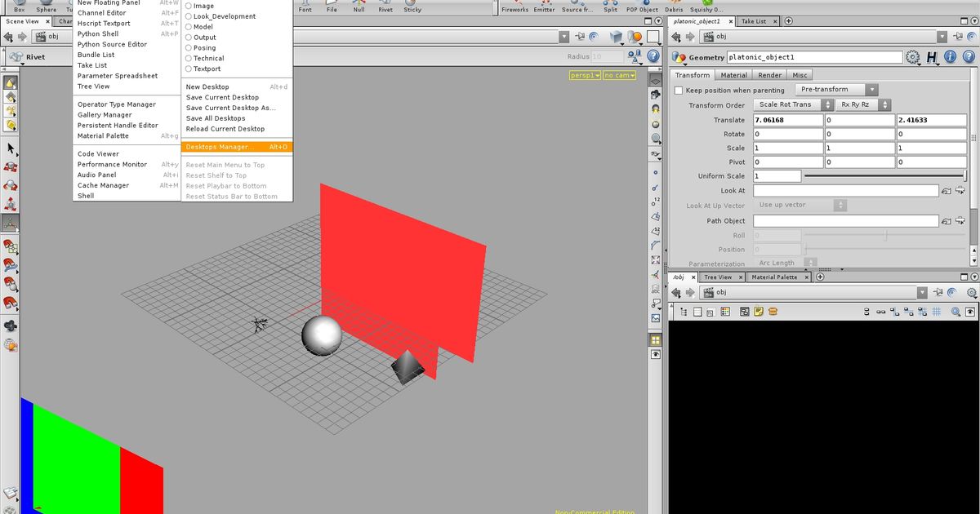980x514 pixels.
Task: Enable Keep position when parenting checkbox
Action: [679, 91]
